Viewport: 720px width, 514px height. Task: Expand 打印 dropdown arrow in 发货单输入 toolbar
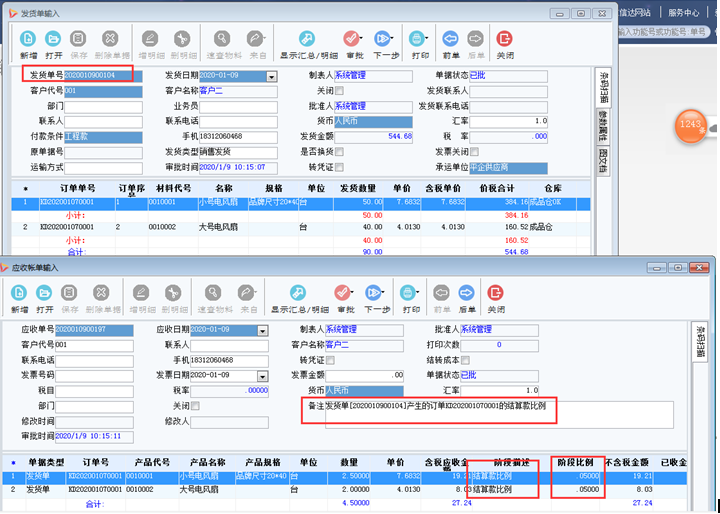427,38
